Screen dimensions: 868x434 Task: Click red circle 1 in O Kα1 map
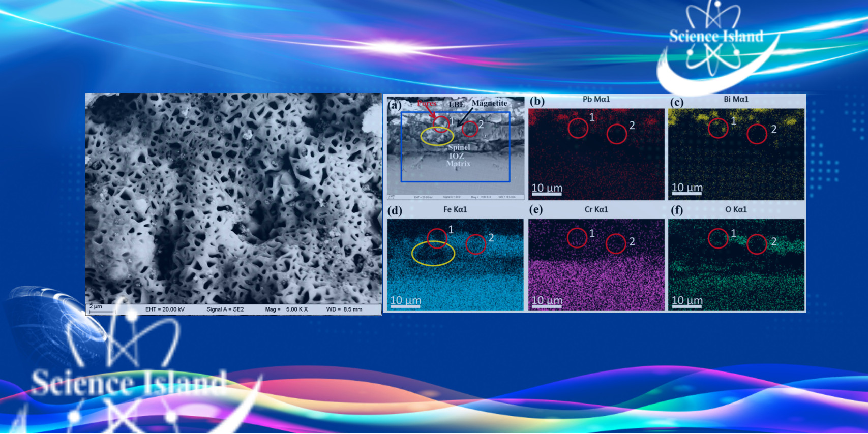click(718, 238)
